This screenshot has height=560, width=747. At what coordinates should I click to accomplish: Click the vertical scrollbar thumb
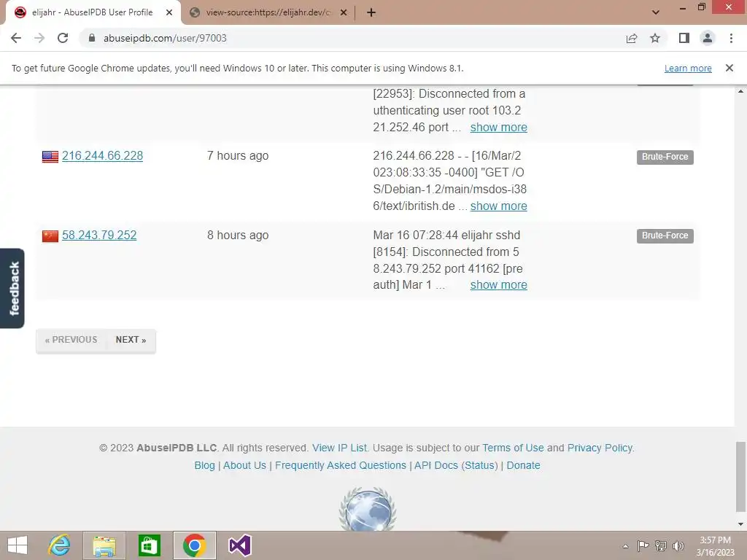740,477
